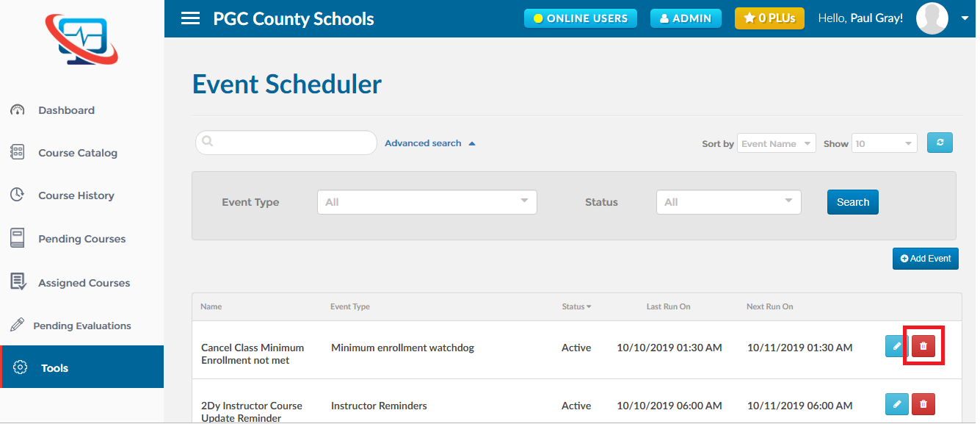Open the Status filter dropdown
Viewport: 980px width, 424px height.
click(x=729, y=202)
